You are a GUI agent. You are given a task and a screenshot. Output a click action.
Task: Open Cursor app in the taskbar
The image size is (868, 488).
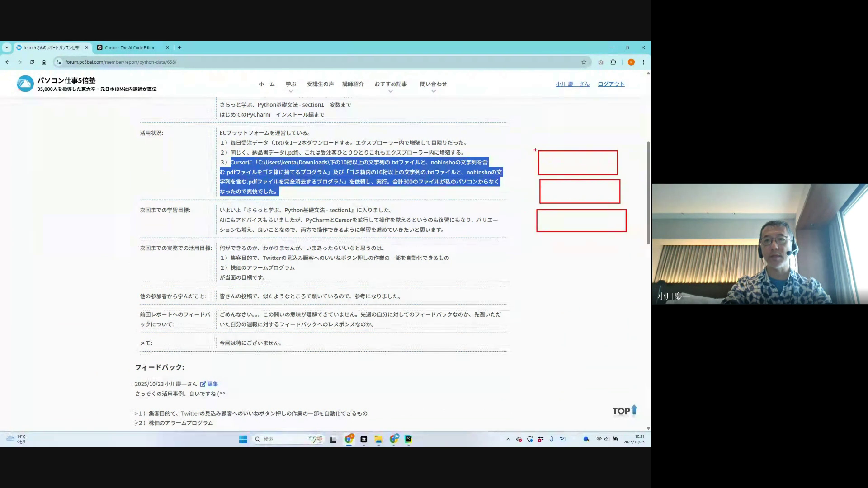[x=363, y=439]
